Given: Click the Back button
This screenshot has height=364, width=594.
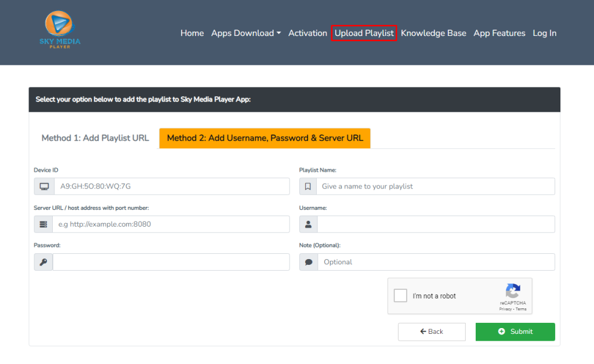Looking at the screenshot, I should pos(432,332).
